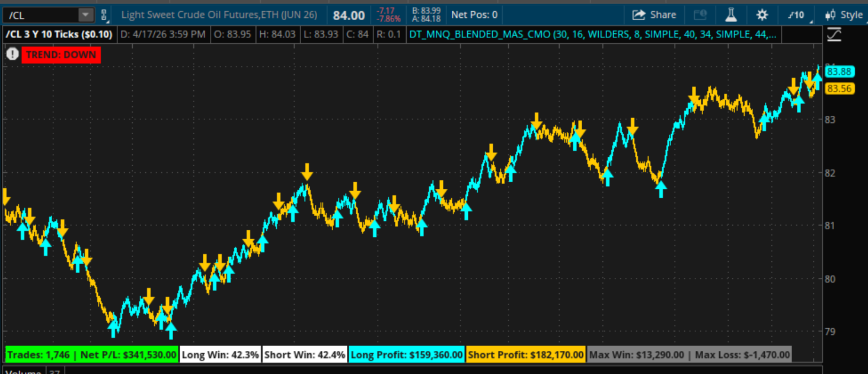This screenshot has height=374, width=868.
Task: Click the chart scale curve icon
Action: click(834, 34)
